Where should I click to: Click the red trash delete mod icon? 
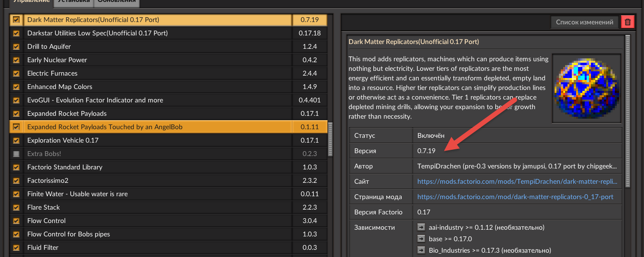pyautogui.click(x=627, y=22)
